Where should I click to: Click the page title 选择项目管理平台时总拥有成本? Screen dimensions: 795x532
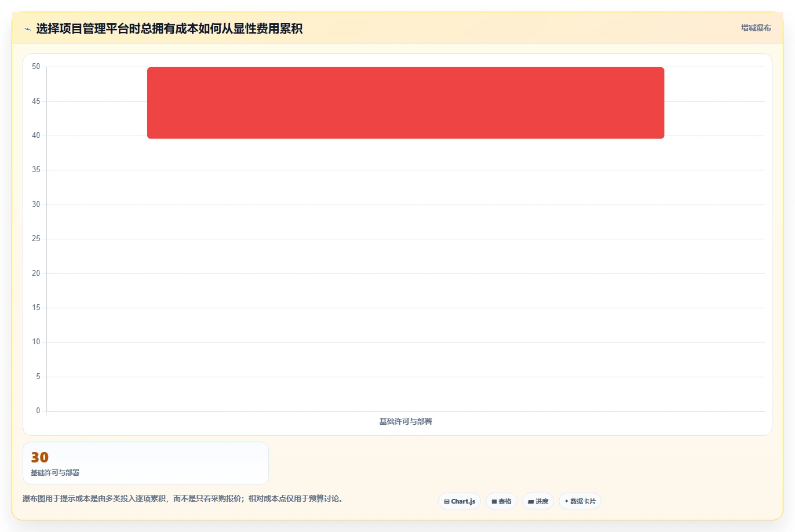point(169,28)
